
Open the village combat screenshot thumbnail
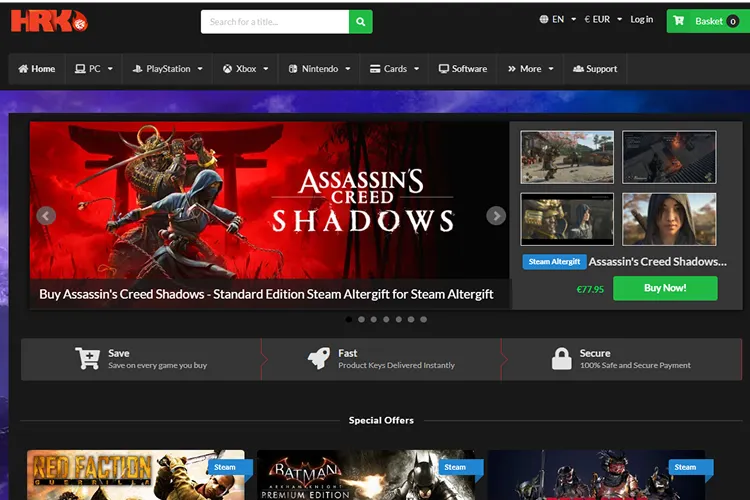[567, 157]
